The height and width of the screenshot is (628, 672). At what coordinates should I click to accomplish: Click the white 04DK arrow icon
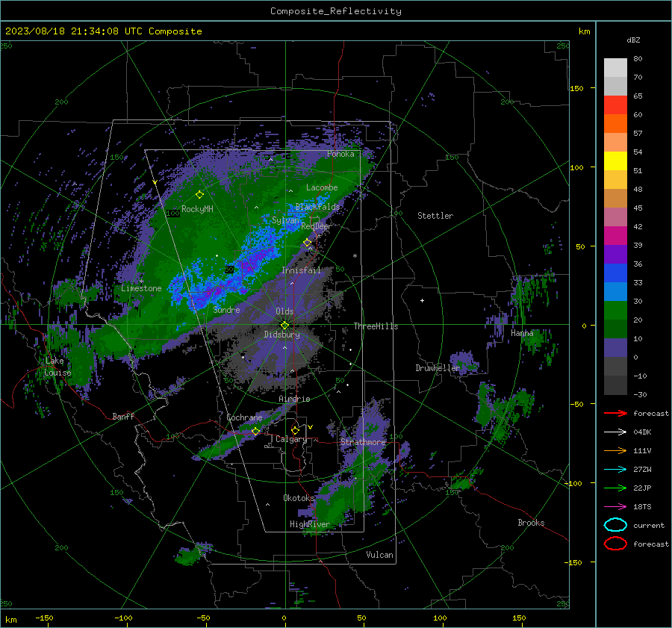tap(615, 432)
